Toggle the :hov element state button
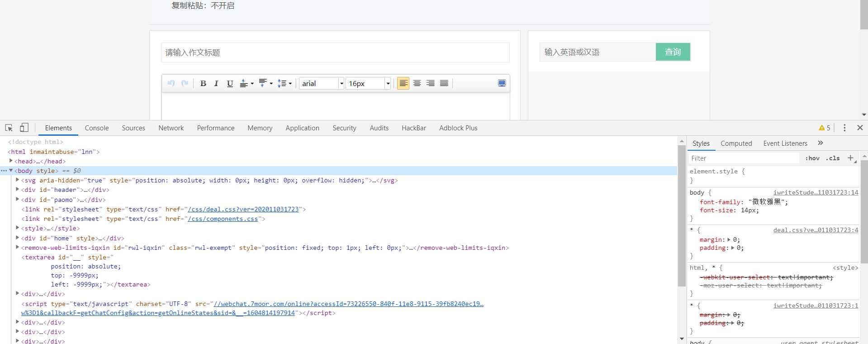This screenshot has height=344, width=868. point(812,158)
